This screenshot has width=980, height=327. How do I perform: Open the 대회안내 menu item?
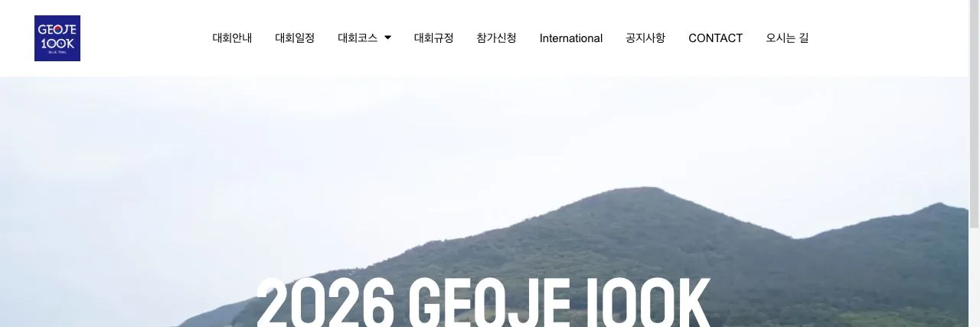click(232, 38)
